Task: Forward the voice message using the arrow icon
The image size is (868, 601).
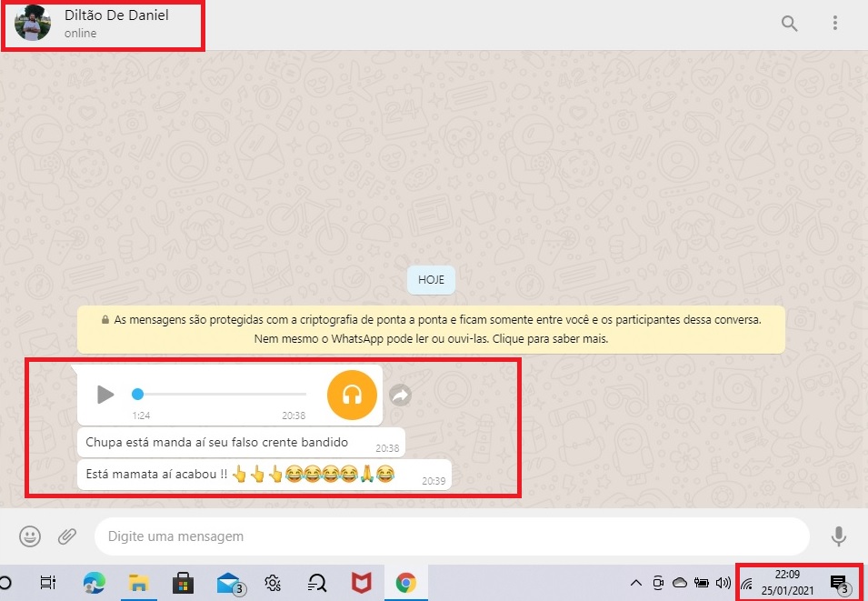Action: 400,395
